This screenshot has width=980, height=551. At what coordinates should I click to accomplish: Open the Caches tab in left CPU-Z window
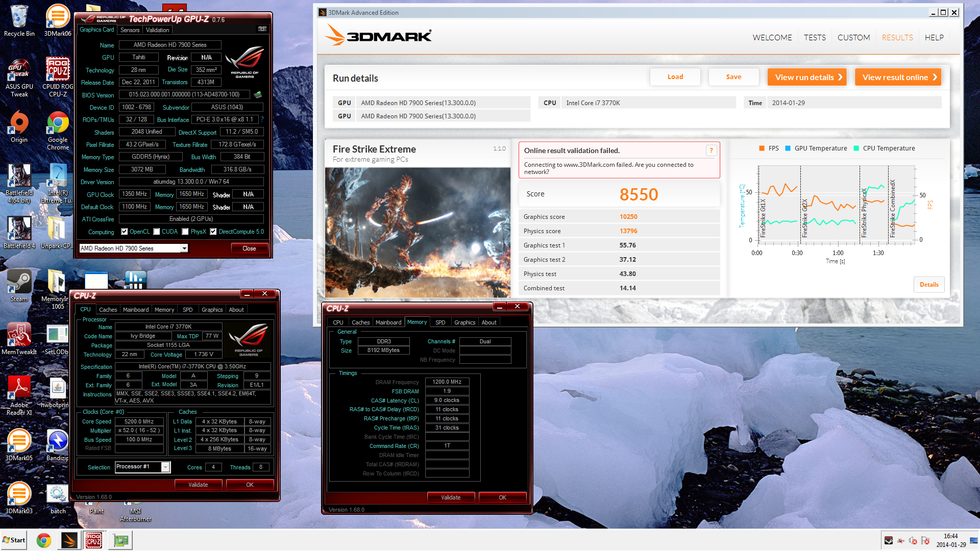point(108,310)
